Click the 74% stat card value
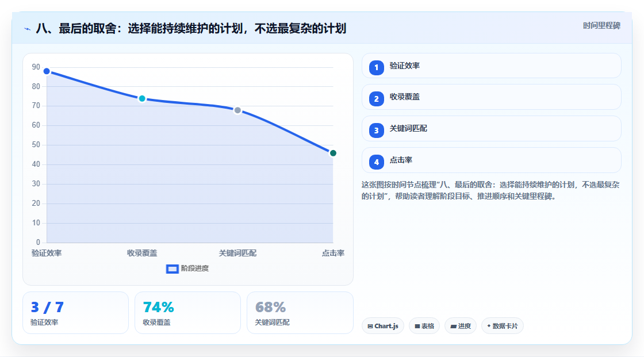The image size is (644, 357). coord(159,308)
